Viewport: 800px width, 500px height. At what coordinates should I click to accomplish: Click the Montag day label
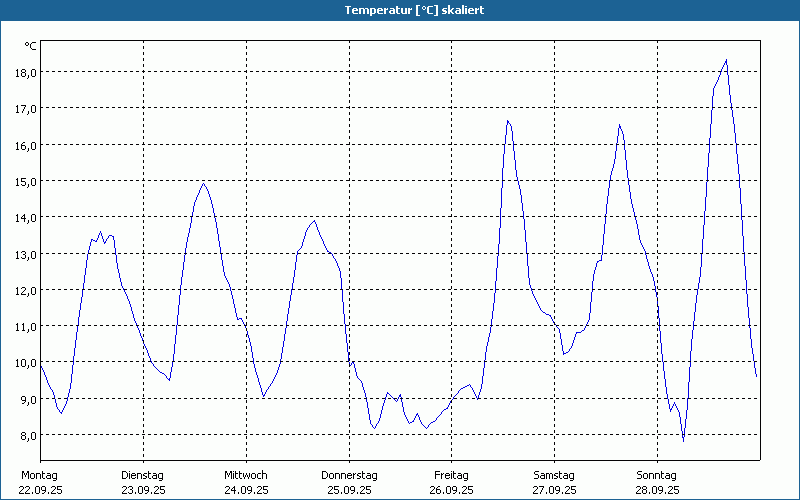(x=40, y=475)
